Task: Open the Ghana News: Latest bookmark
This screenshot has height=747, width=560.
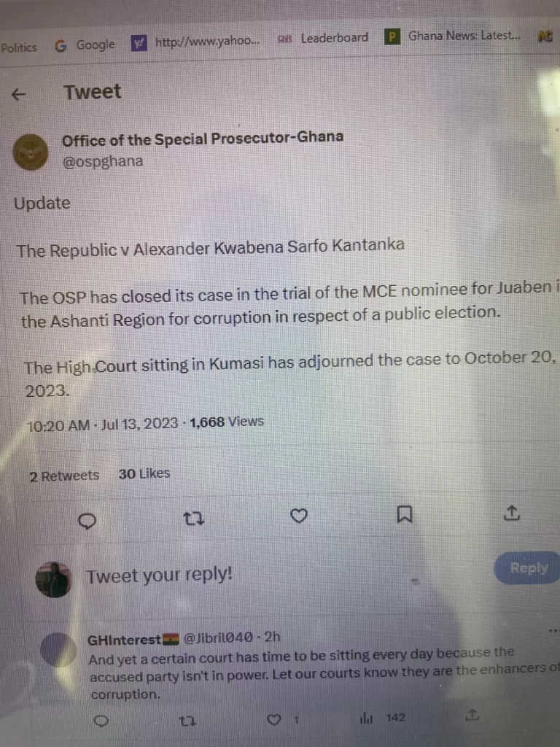Action: (x=452, y=36)
